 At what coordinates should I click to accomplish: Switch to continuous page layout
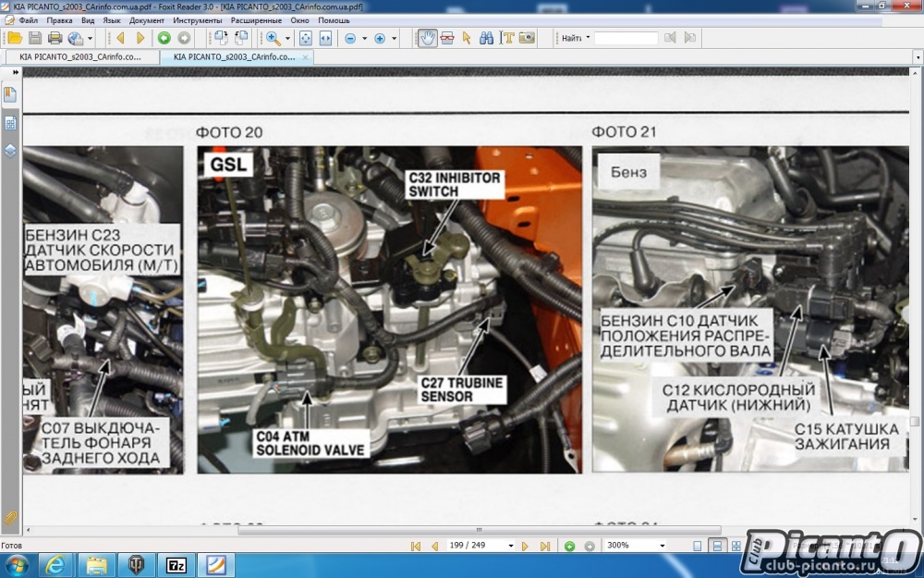pos(717,547)
